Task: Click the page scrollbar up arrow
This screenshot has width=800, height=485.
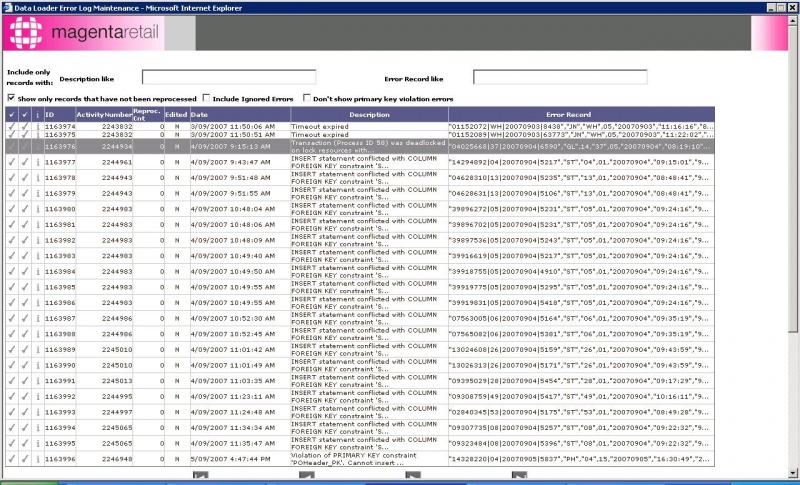Action: click(x=792, y=21)
